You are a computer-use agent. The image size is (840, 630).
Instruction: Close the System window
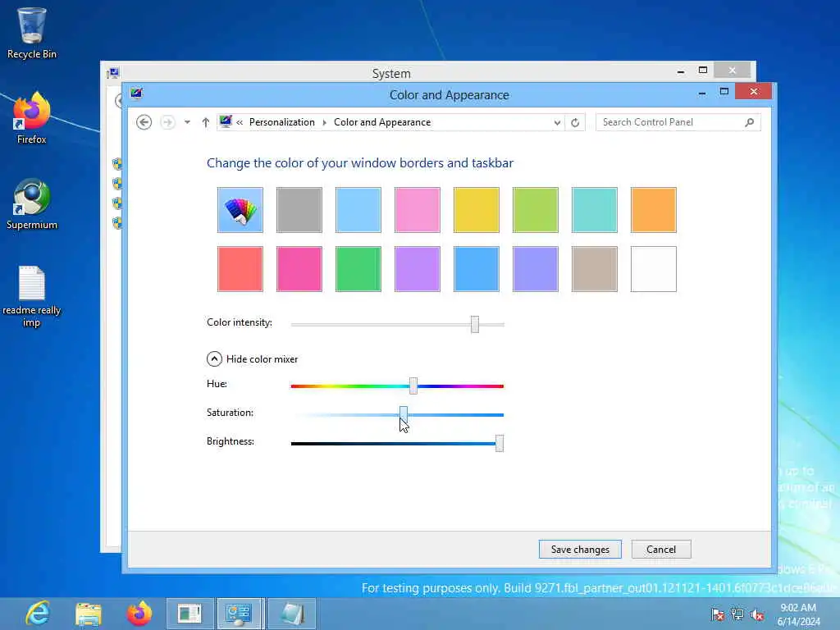coord(733,71)
